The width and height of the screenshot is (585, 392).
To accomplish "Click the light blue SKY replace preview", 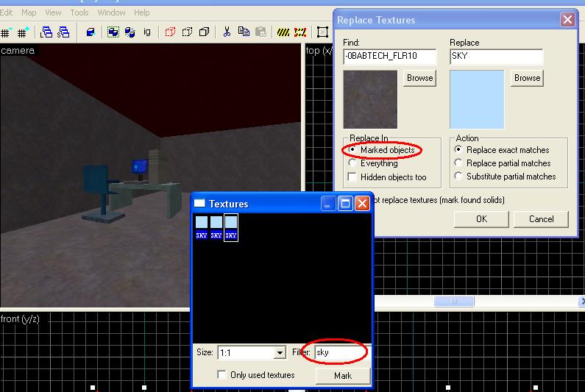I will [x=477, y=99].
